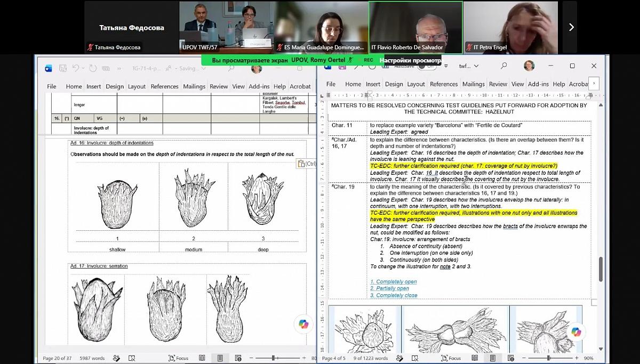Click the Copilot icon in the right document
This screenshot has width=640, height=364.
(576, 331)
